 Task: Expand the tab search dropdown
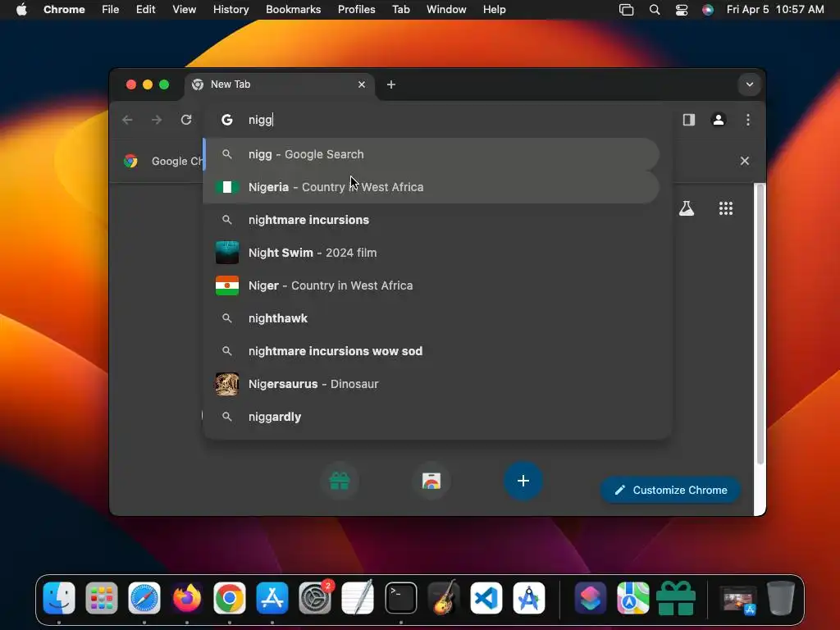coord(750,84)
